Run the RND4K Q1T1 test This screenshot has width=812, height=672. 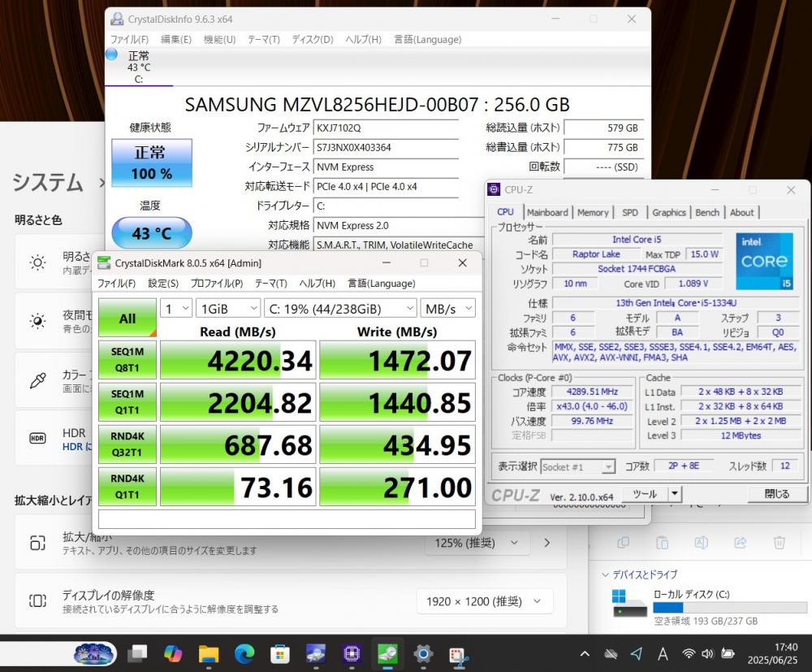(127, 487)
